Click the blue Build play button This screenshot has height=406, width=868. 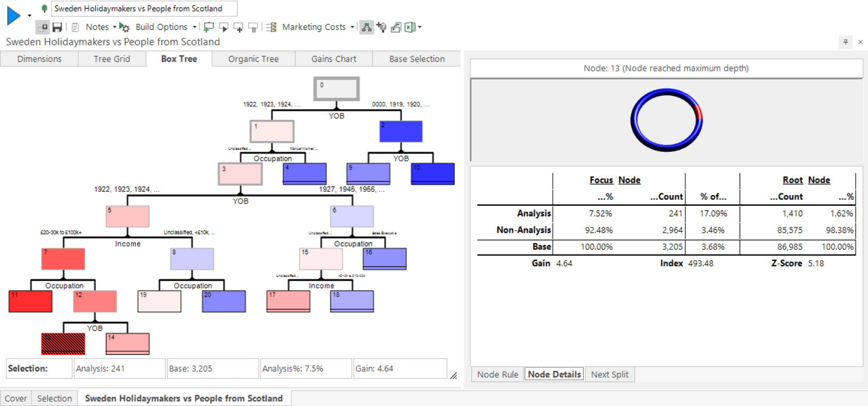coord(13,15)
